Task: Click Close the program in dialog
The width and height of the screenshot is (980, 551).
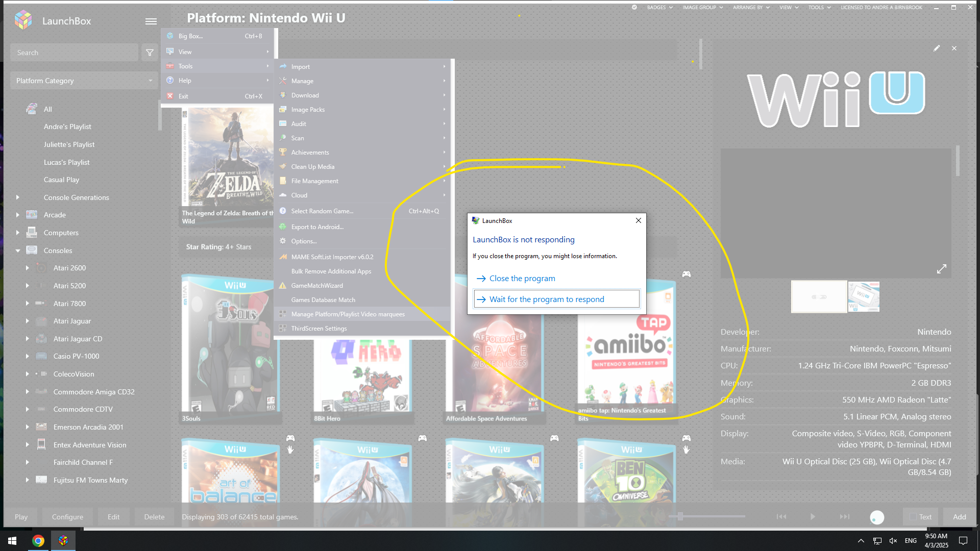Action: (556, 279)
